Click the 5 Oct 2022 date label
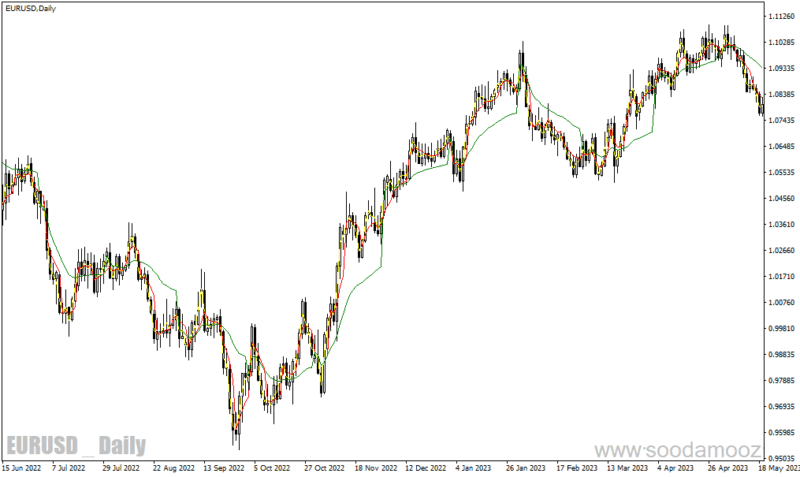 272,468
